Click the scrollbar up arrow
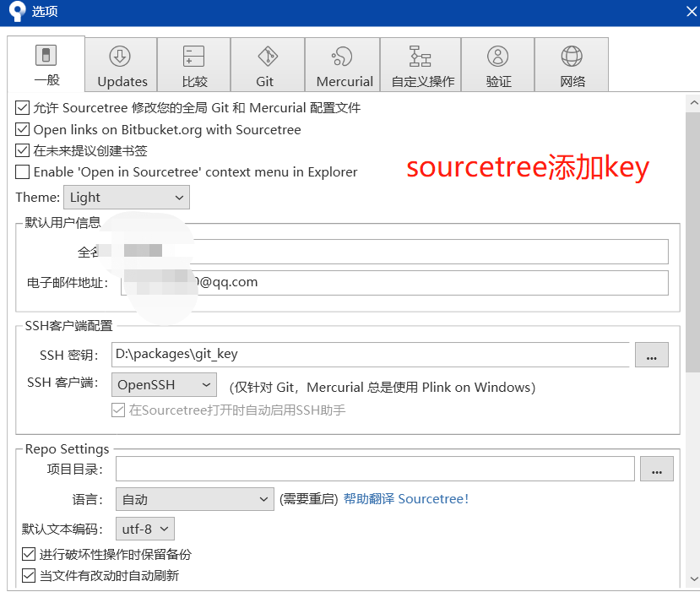 [x=693, y=103]
